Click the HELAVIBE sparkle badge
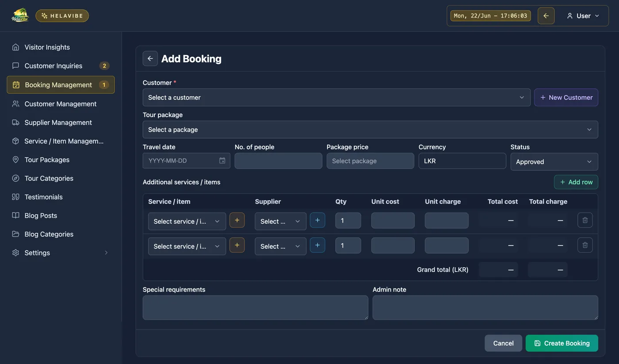 (x=62, y=16)
